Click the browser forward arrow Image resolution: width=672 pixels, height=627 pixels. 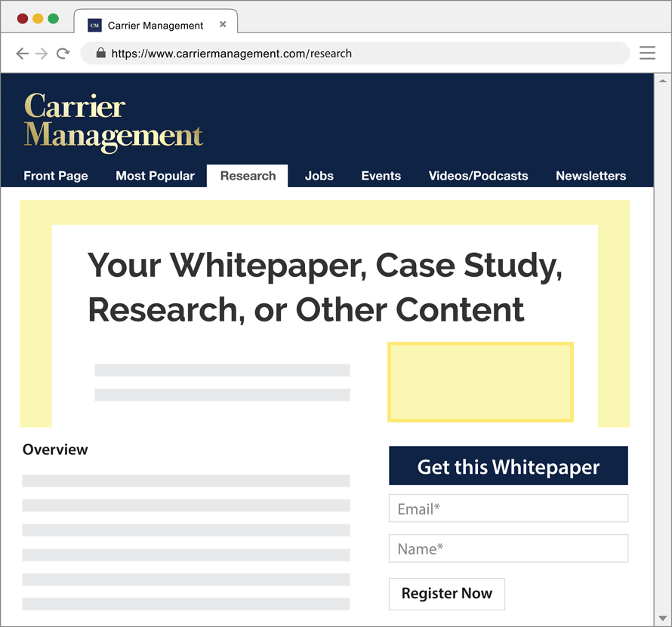coord(42,54)
